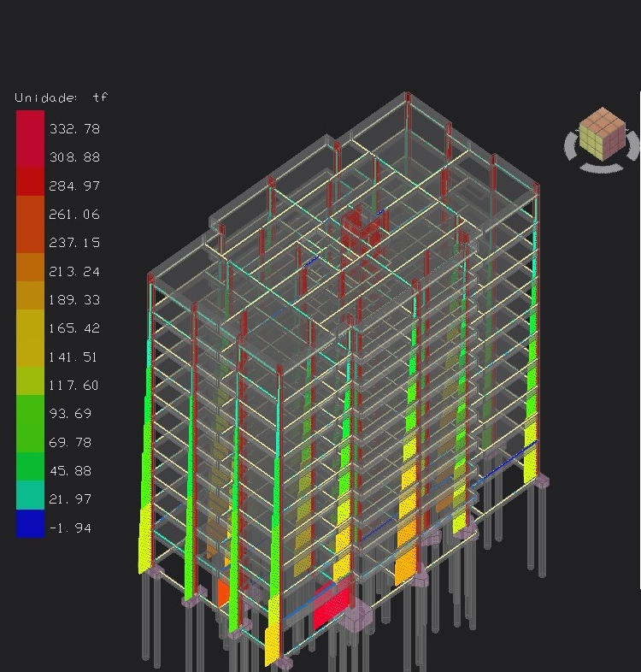Screen dimensions: 641x672
Task: Click the 284.97 legend value
Action: tap(74, 186)
